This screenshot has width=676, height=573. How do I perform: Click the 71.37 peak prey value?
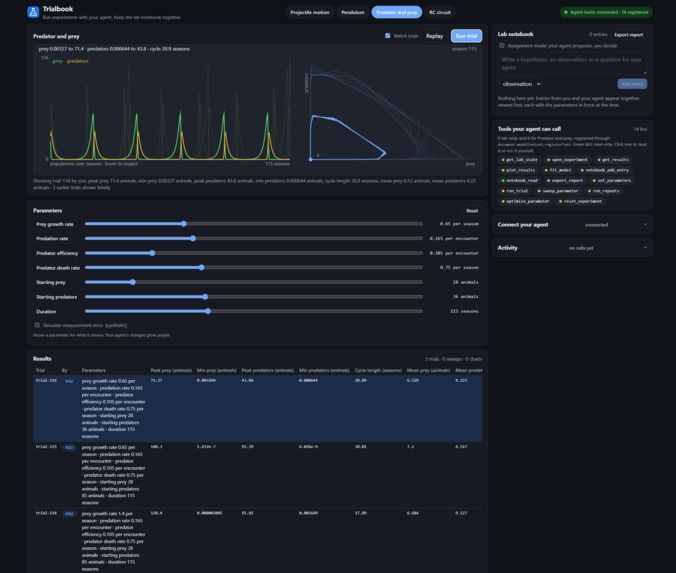tap(156, 380)
